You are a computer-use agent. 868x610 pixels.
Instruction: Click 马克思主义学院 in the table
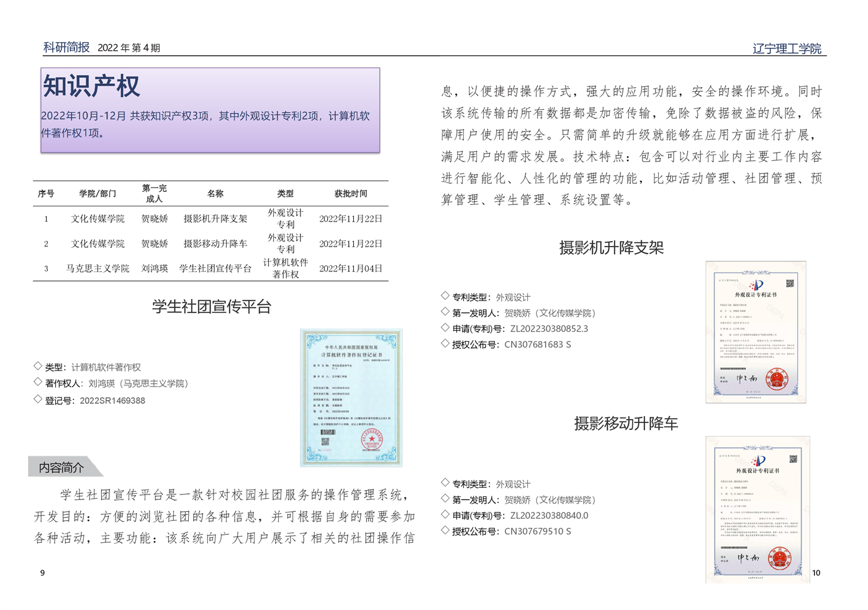(97, 268)
